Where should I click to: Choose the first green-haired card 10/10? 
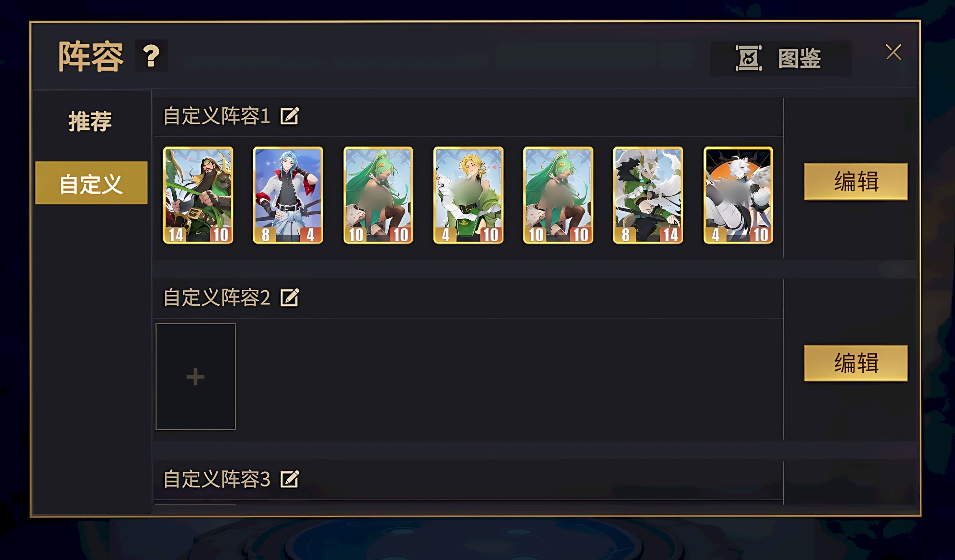[378, 195]
